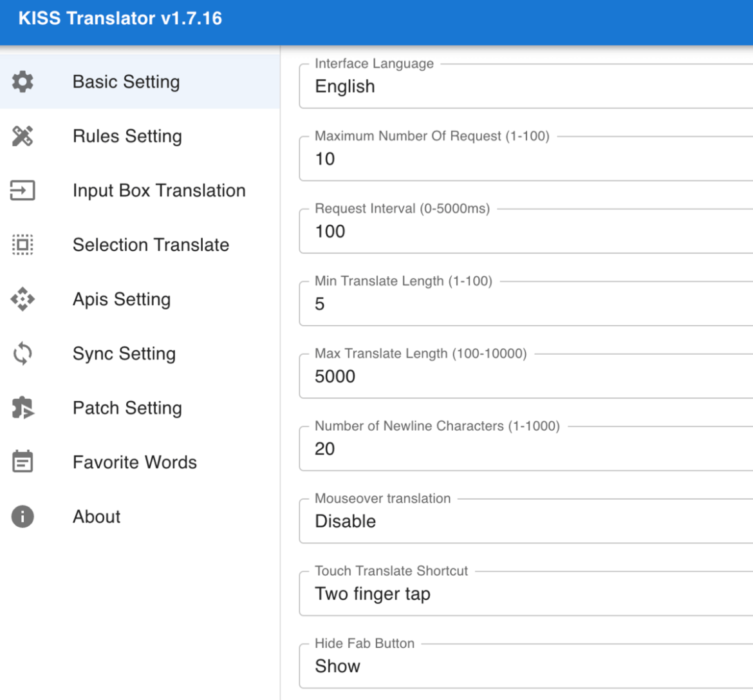Open the Interface Language dropdown

coord(525,87)
